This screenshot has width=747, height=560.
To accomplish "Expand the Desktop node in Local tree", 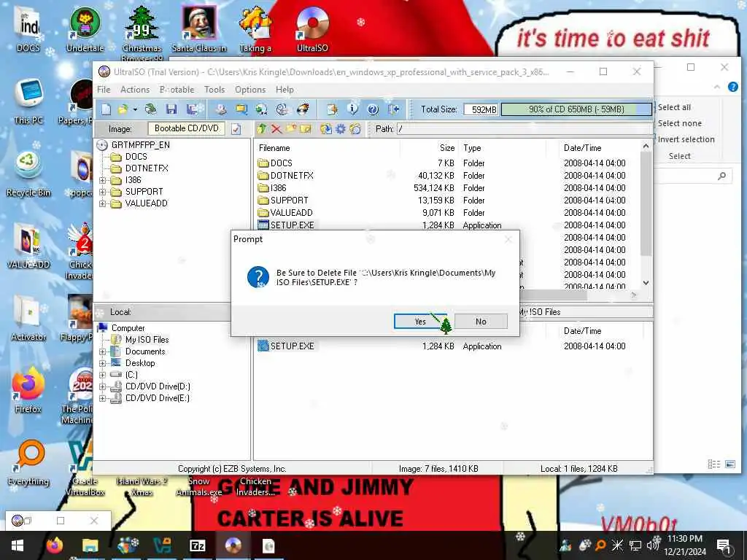I will point(102,363).
